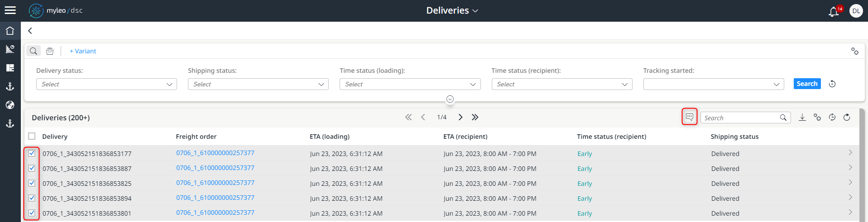Screen dimensions: 868x222
Task: Open freight order link for delivery 853177
Action: pos(215,153)
